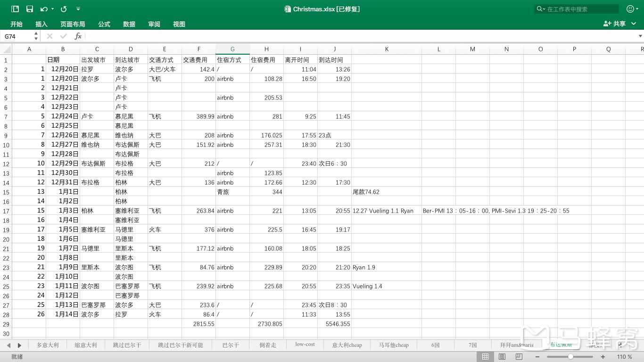Switch to Normal view in the status bar
644x362 pixels.
486,357
